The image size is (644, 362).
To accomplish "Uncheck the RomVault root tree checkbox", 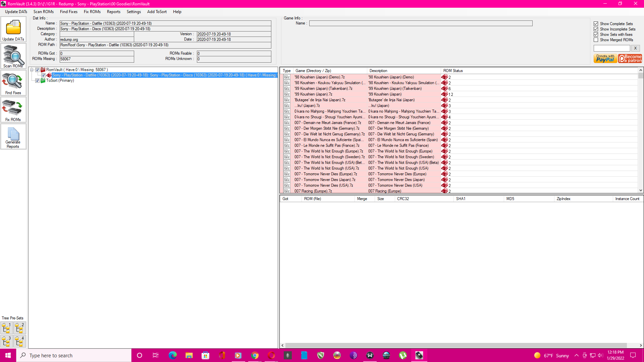I will [38, 70].
